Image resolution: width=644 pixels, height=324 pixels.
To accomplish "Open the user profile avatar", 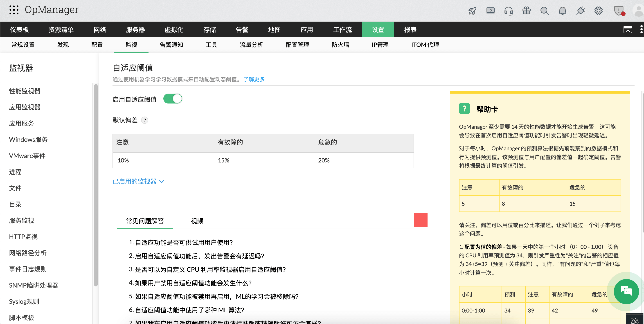I will pyautogui.click(x=638, y=11).
